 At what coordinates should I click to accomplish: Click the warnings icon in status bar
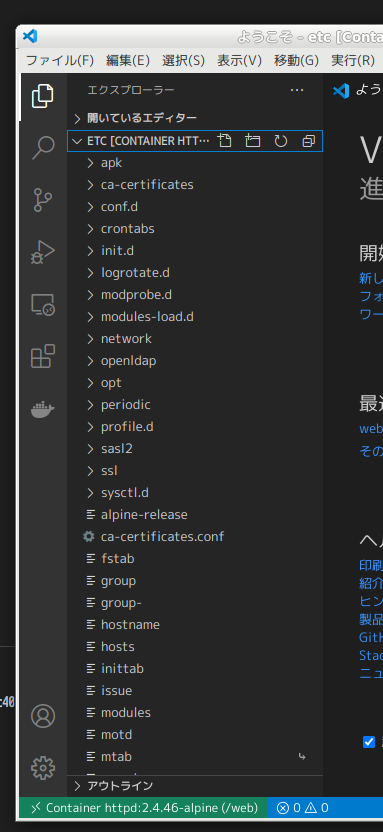(311, 808)
